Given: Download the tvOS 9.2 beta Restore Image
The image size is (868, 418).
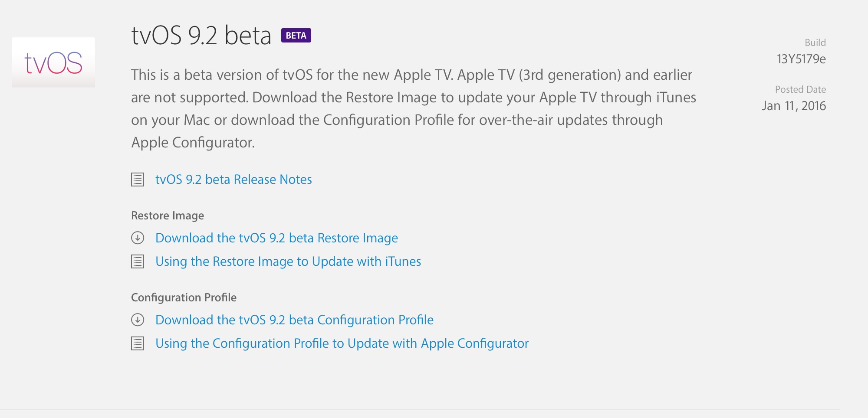Looking at the screenshot, I should (276, 238).
